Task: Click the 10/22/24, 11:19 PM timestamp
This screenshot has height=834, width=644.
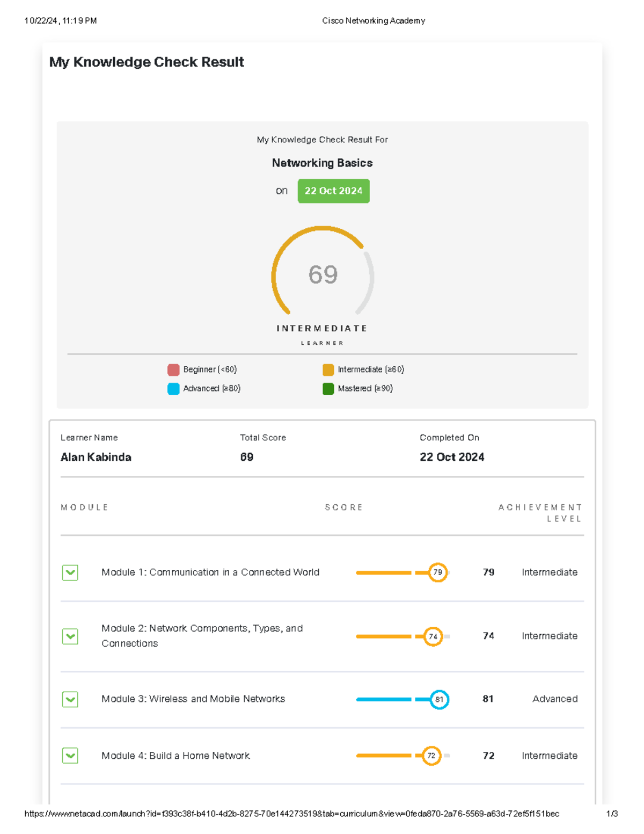Action: (x=61, y=21)
